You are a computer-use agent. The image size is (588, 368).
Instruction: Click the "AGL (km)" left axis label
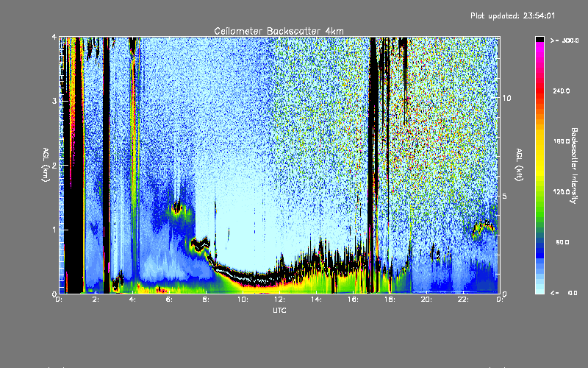(46, 165)
